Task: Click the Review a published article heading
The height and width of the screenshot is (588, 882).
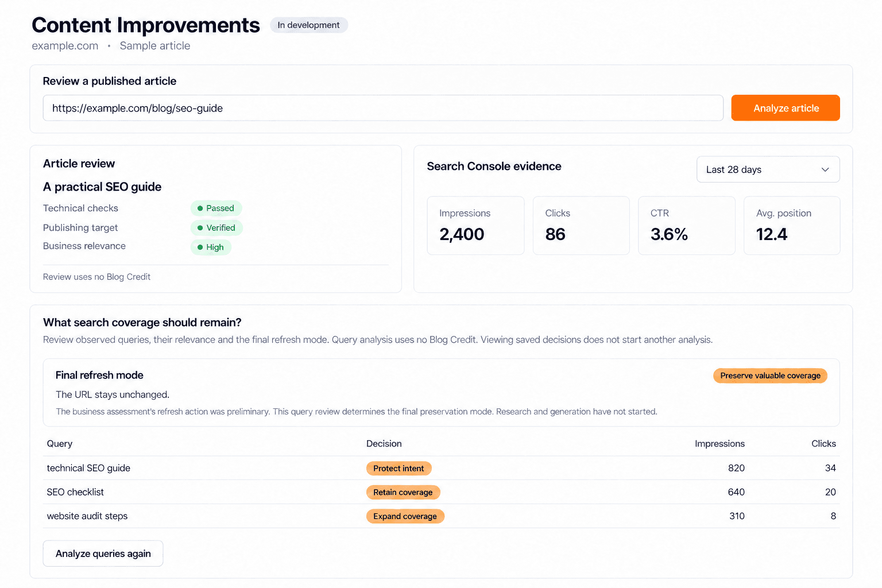Action: tap(110, 81)
